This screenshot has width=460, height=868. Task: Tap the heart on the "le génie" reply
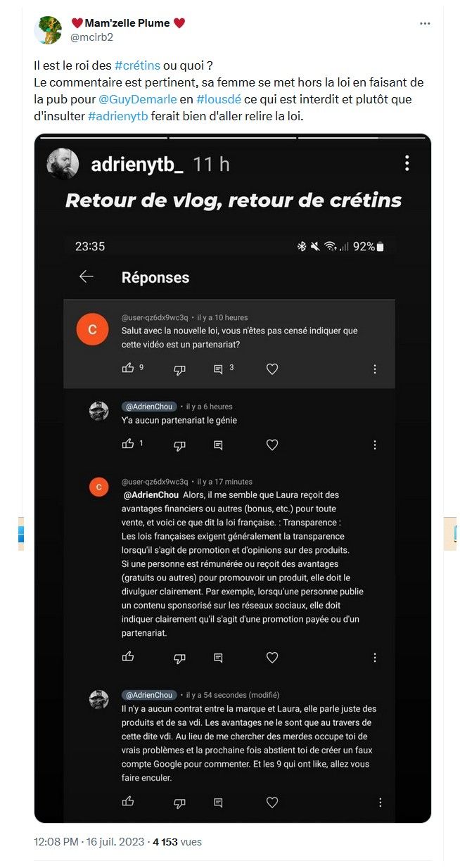272,445
